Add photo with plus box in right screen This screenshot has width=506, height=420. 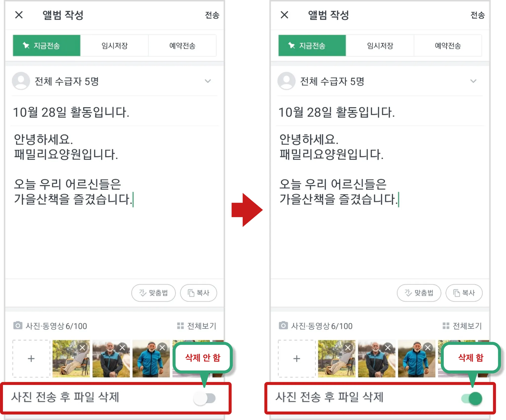pyautogui.click(x=296, y=358)
